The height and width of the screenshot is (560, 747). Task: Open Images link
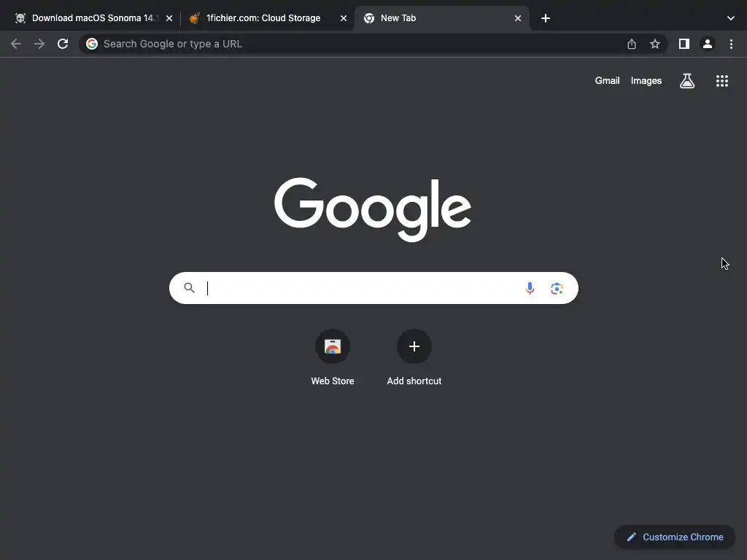[x=646, y=81]
